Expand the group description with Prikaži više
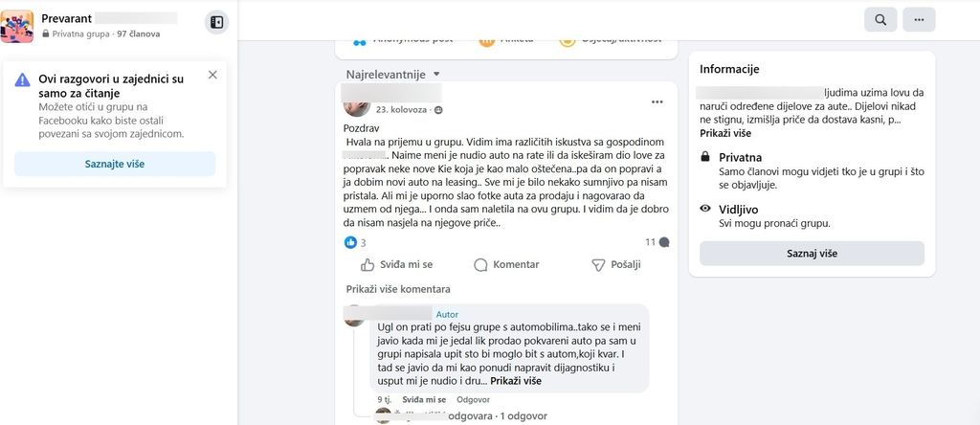 (x=725, y=133)
